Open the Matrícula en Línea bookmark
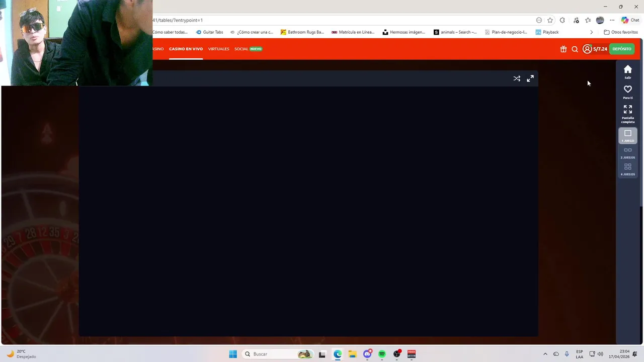The width and height of the screenshot is (644, 362). [x=353, y=32]
